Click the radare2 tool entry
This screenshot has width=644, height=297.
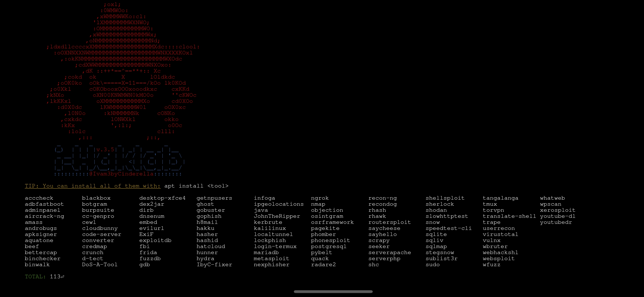(x=323, y=264)
